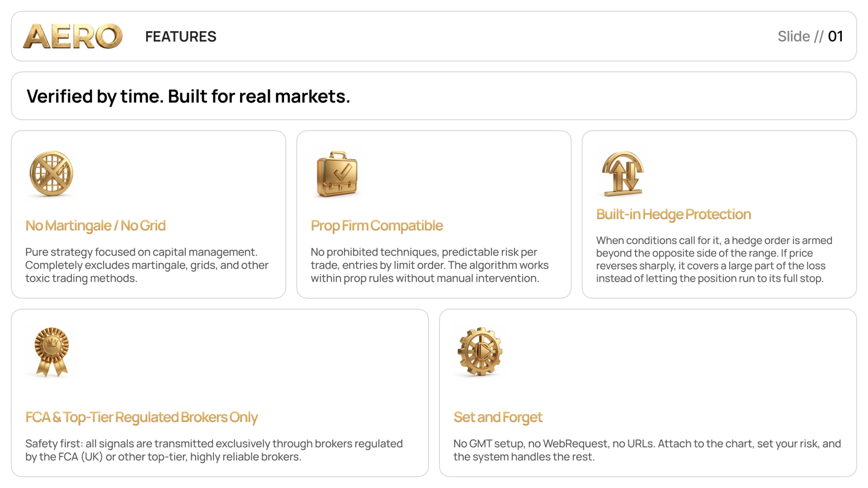The width and height of the screenshot is (868, 488).
Task: Click the hedge up-down arrows icon
Action: click(623, 174)
